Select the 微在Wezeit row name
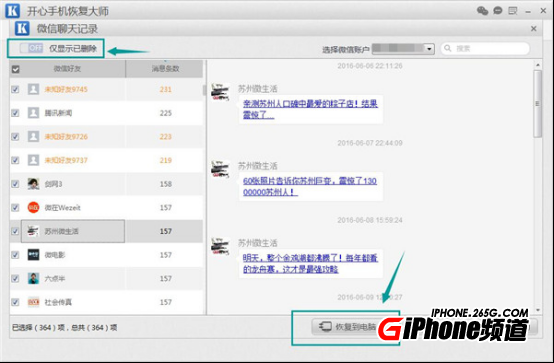 63,208
